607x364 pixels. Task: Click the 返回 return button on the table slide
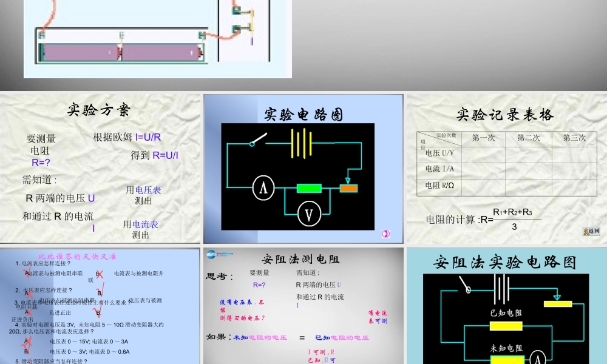coord(591,231)
